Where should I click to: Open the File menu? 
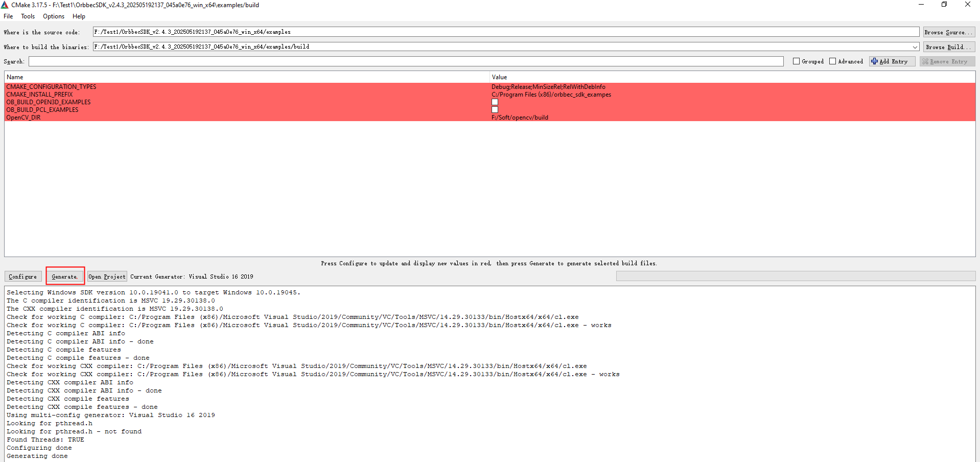pos(8,16)
